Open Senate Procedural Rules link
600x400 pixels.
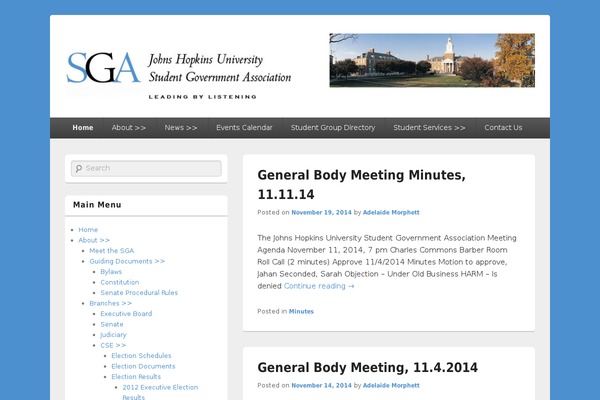coord(139,292)
